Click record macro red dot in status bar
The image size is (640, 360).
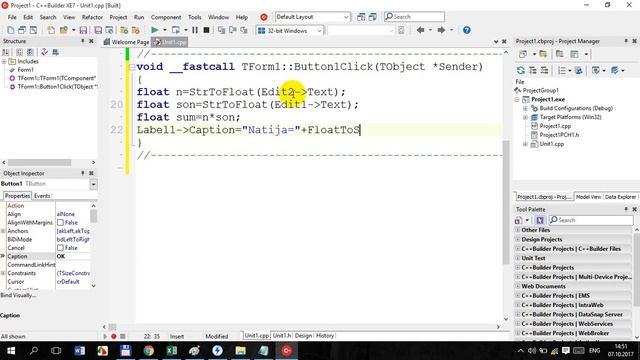point(114,336)
